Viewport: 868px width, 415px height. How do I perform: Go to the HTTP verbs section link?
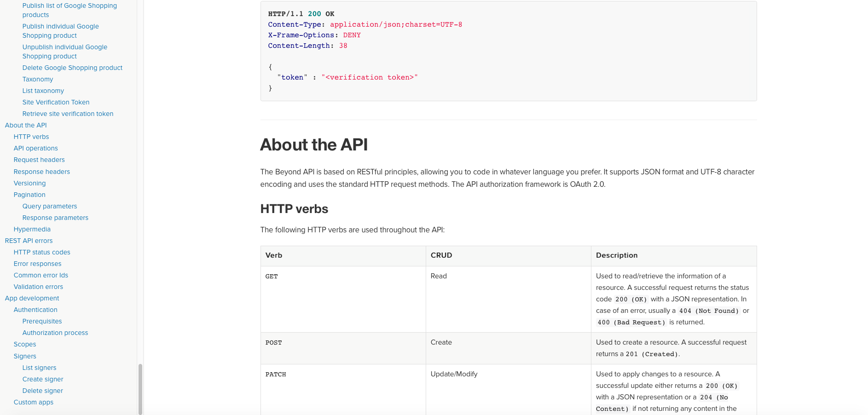pyautogui.click(x=31, y=137)
